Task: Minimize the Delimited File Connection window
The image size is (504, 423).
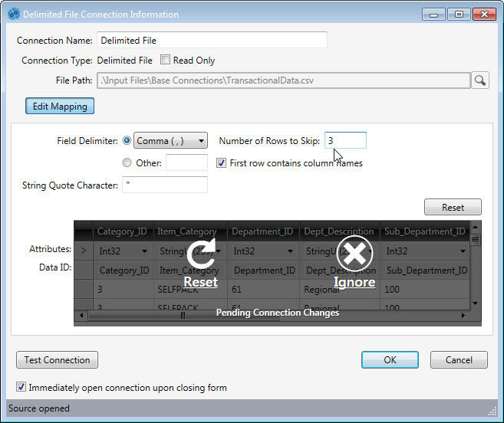Action: [x=433, y=15]
